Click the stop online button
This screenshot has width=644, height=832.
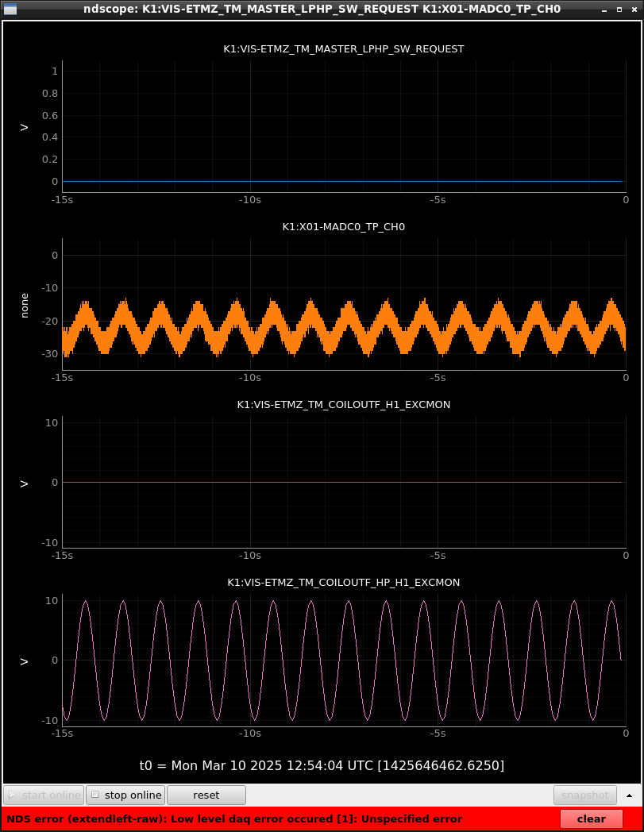click(125, 795)
